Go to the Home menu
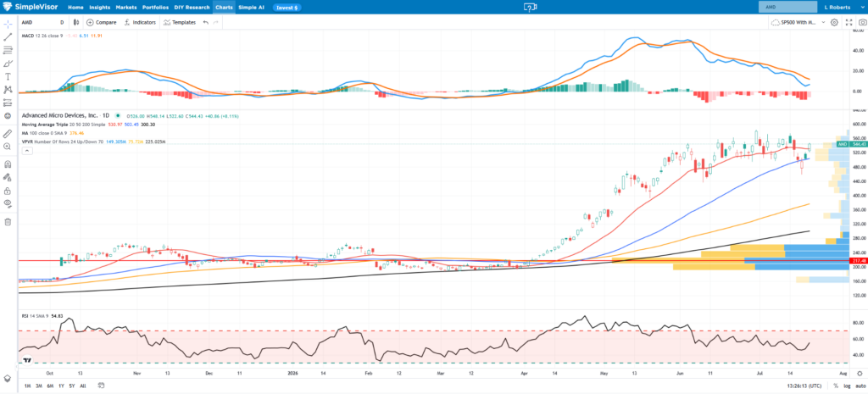The image size is (868, 394). tap(75, 8)
